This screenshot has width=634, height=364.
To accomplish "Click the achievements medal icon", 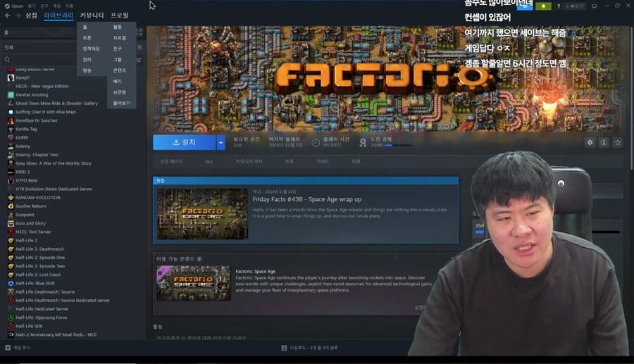I will coord(363,142).
